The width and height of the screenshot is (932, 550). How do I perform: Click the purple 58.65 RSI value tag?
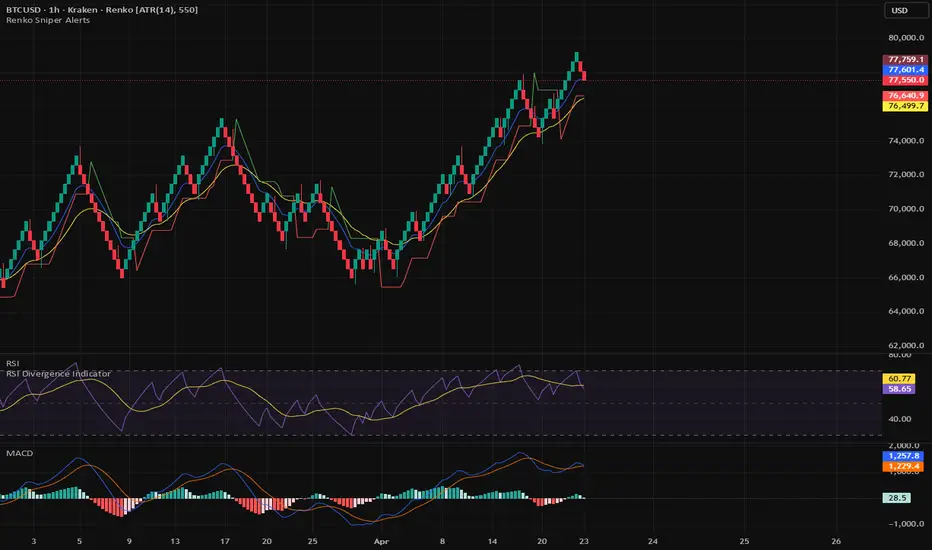(x=899, y=389)
